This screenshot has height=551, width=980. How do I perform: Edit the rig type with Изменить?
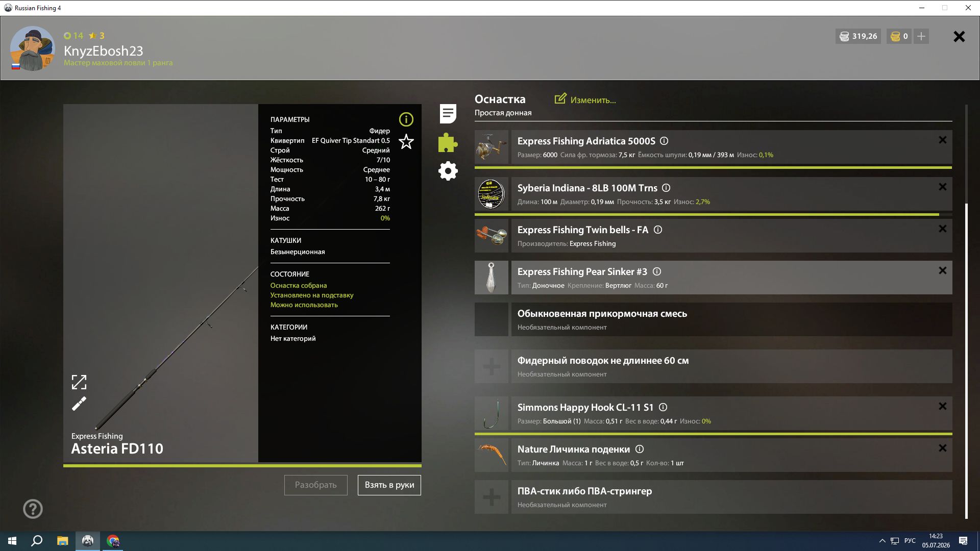[x=585, y=99]
